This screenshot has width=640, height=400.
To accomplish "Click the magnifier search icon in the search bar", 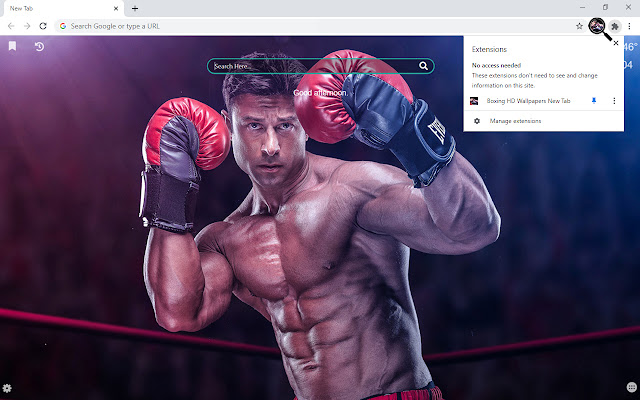I will coord(423,66).
